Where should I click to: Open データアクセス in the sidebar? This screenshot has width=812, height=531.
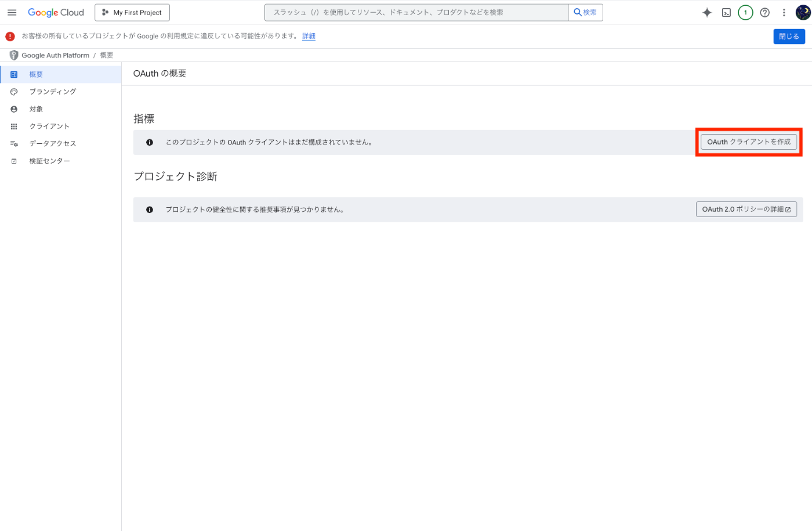tap(60, 143)
